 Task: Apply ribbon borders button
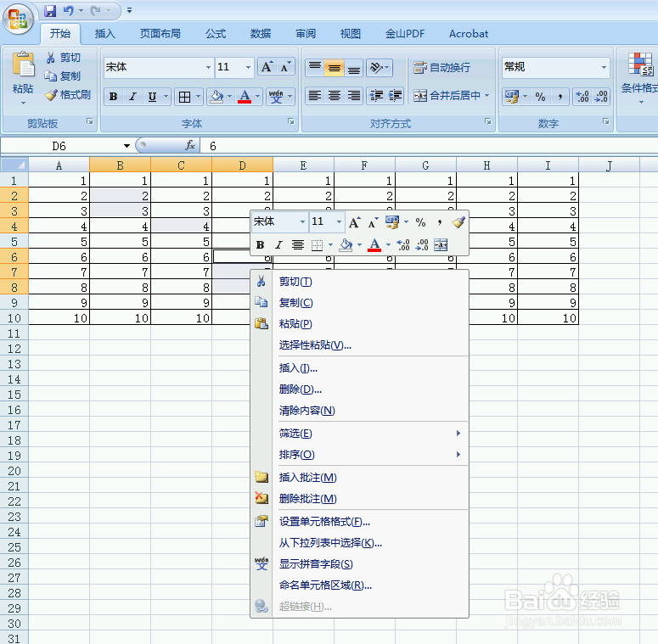[184, 97]
